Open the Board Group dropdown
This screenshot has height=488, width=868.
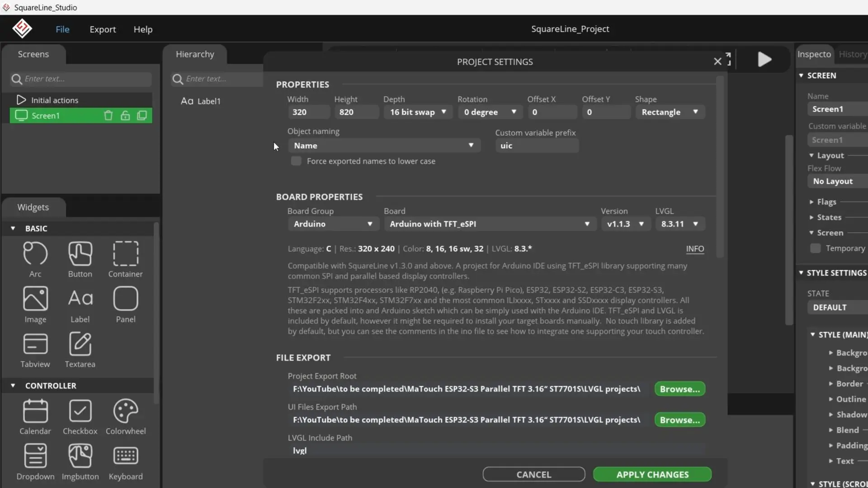point(333,224)
